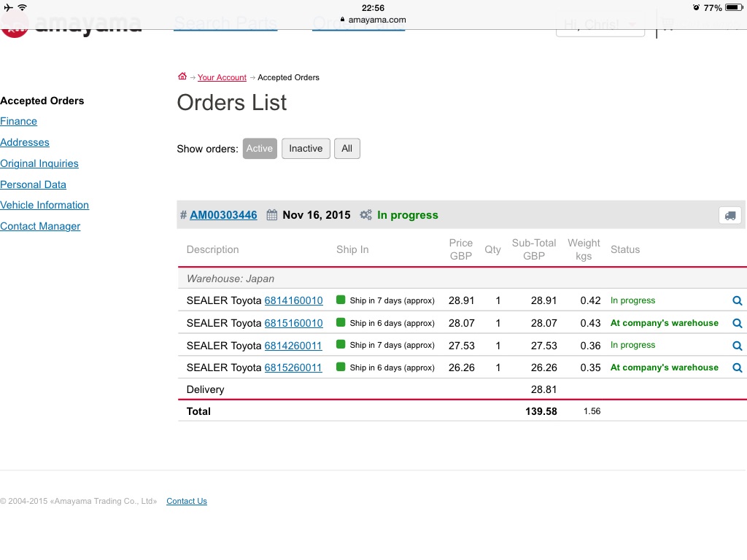Tap the amayama.com address bar

373,20
